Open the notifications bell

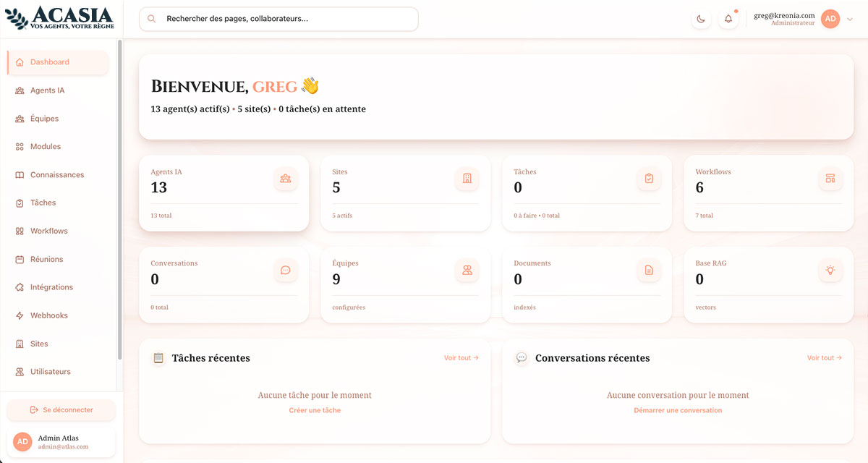point(728,19)
